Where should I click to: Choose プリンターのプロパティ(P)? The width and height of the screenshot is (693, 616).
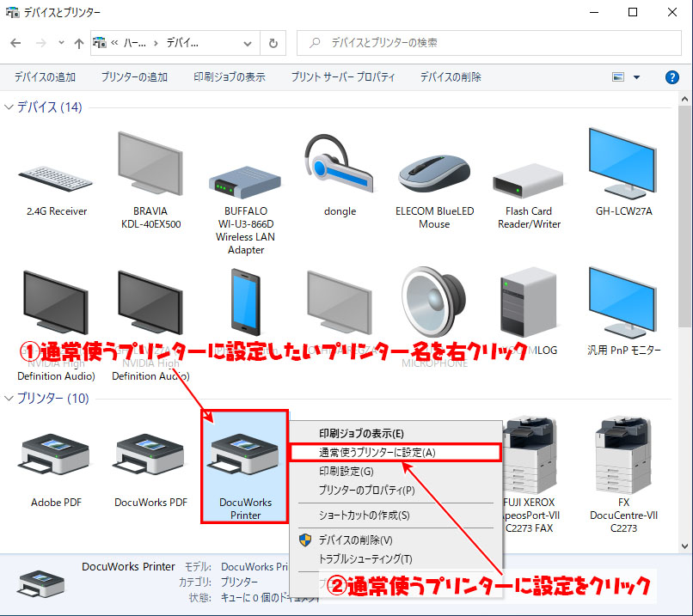[x=396, y=491]
